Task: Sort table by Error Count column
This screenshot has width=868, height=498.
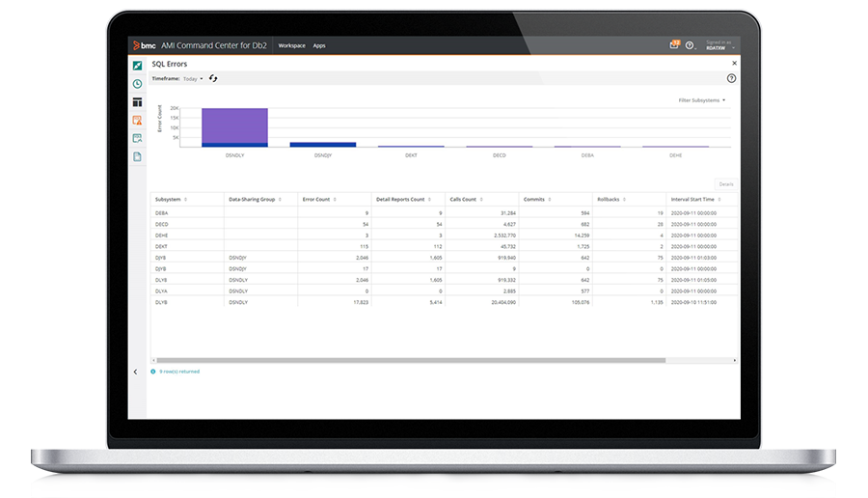Action: point(317,200)
